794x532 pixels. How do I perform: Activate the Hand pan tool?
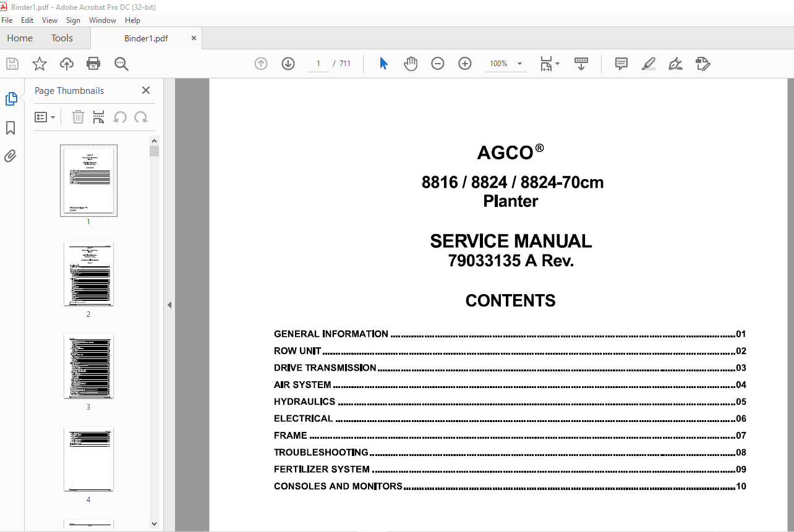[x=411, y=64]
